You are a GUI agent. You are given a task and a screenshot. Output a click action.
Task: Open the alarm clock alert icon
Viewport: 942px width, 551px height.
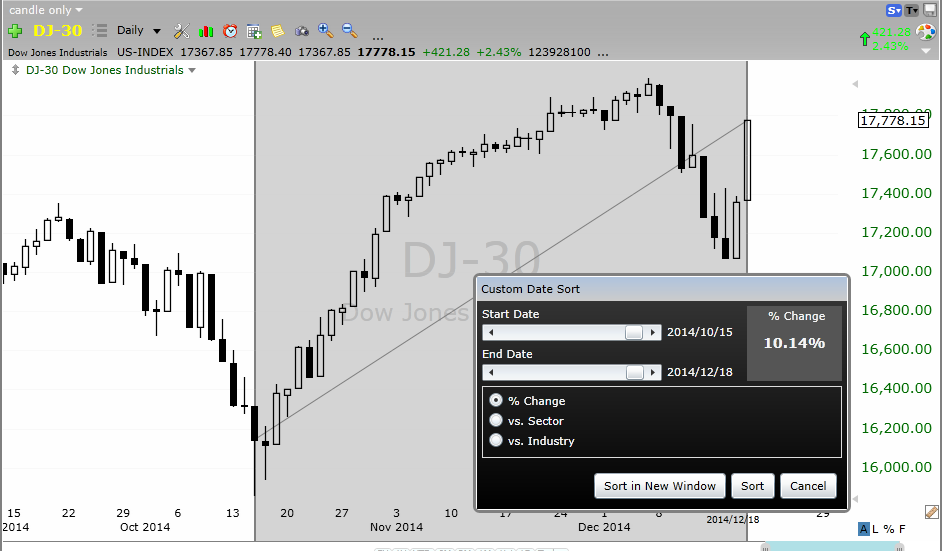[x=230, y=31]
